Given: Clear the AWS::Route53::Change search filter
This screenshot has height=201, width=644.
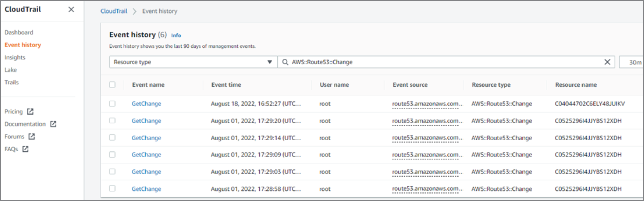Looking at the screenshot, I should (607, 62).
